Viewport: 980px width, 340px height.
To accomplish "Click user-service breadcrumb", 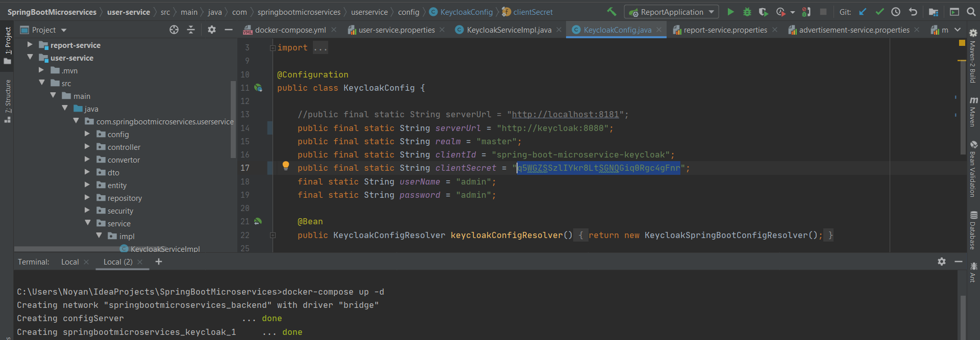I will point(129,12).
